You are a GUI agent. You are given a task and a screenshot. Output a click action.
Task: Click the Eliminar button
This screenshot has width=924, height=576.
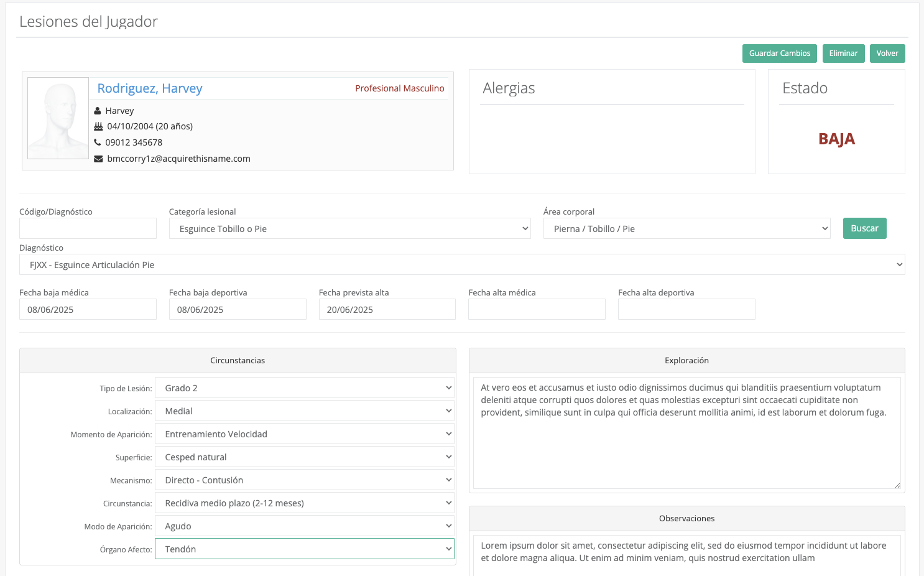(843, 53)
